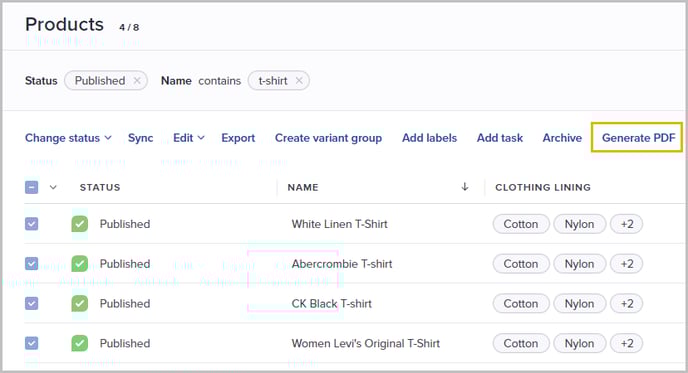The image size is (688, 373).
Task: Archive the selected products
Action: (x=562, y=138)
